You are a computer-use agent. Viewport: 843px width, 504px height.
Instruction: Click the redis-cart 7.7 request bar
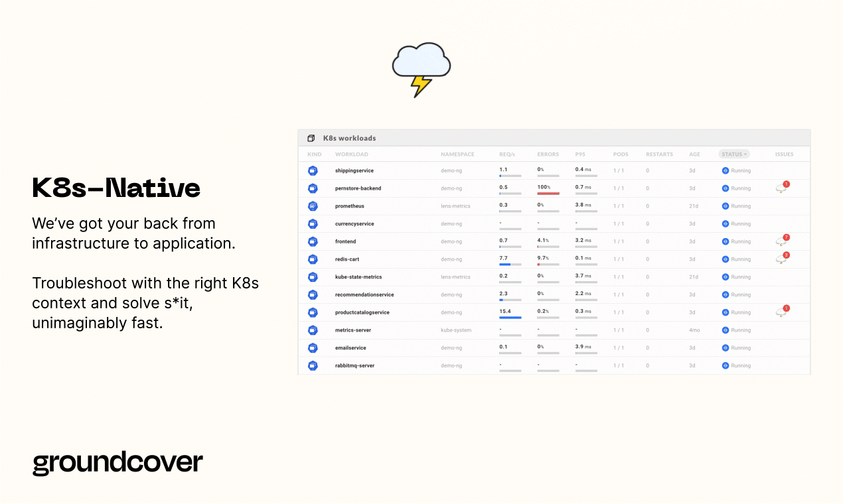[510, 265]
